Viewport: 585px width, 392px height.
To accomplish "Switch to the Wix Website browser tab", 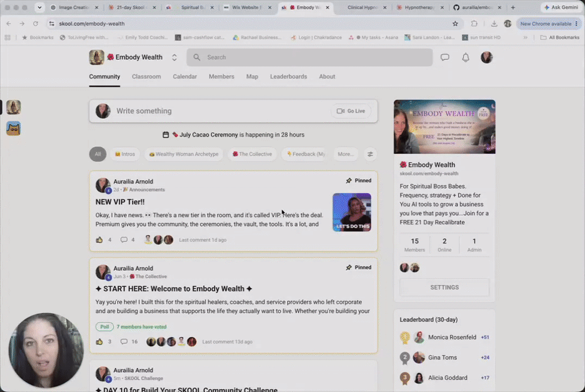I will pyautogui.click(x=247, y=7).
